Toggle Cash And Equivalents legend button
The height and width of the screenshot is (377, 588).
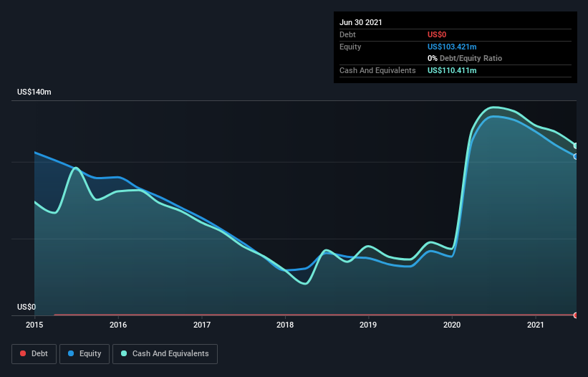click(x=165, y=354)
